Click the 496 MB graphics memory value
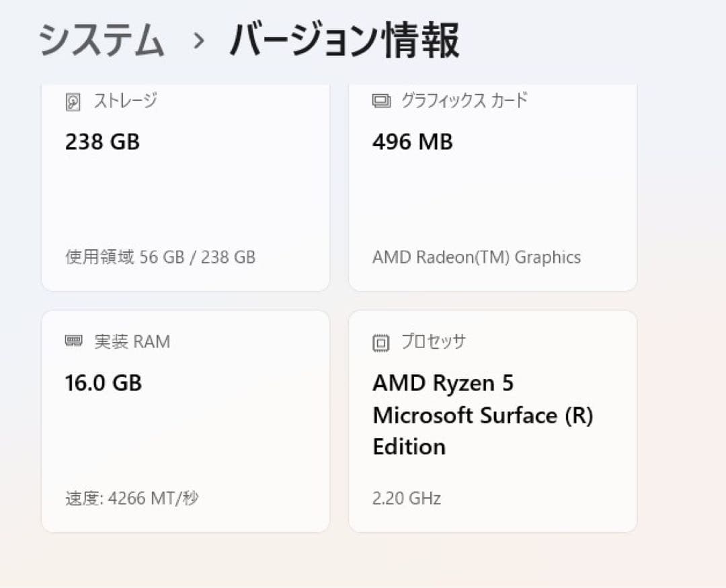 click(x=411, y=142)
